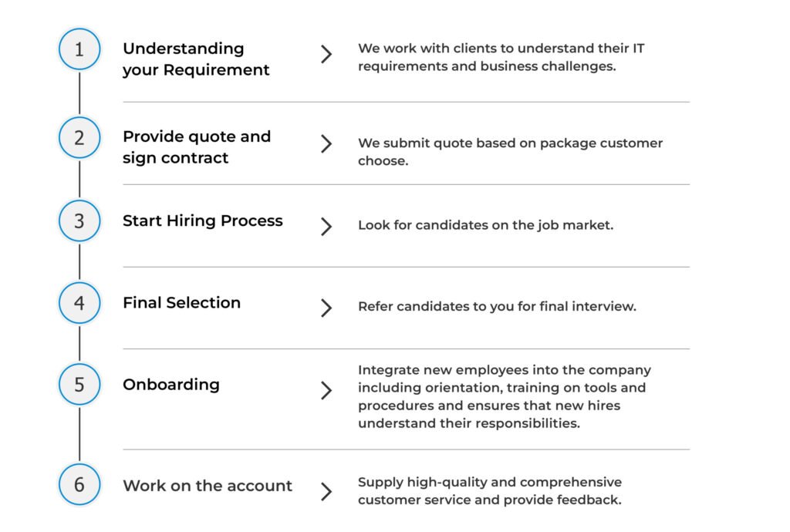Click chevron next to Onboarding

click(x=327, y=391)
